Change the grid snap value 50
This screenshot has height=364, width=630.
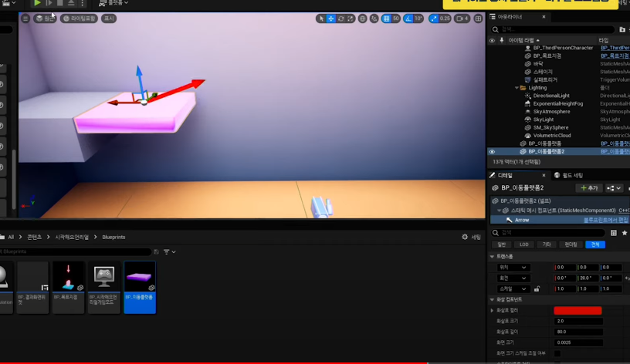click(x=396, y=19)
